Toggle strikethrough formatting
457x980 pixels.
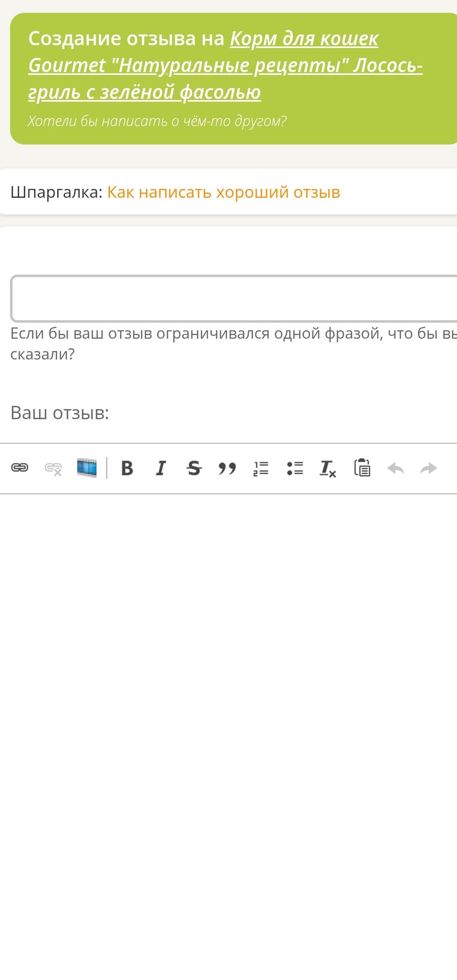coord(194,468)
